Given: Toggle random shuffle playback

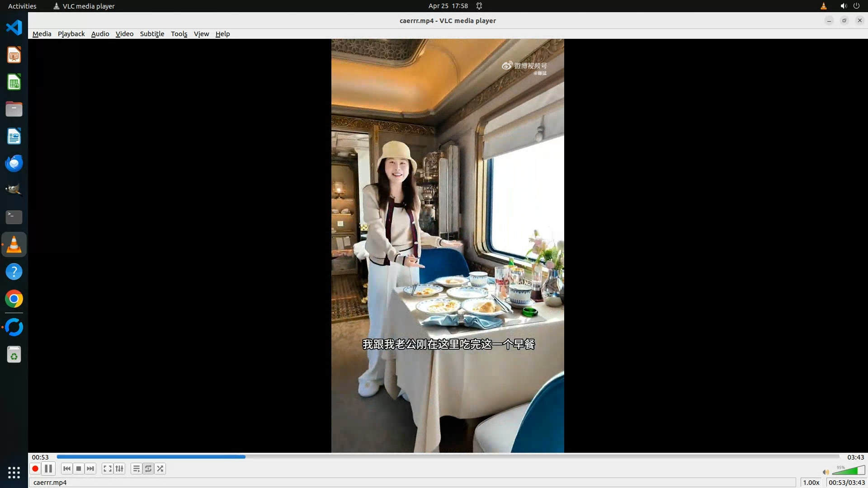Looking at the screenshot, I should click(x=160, y=469).
